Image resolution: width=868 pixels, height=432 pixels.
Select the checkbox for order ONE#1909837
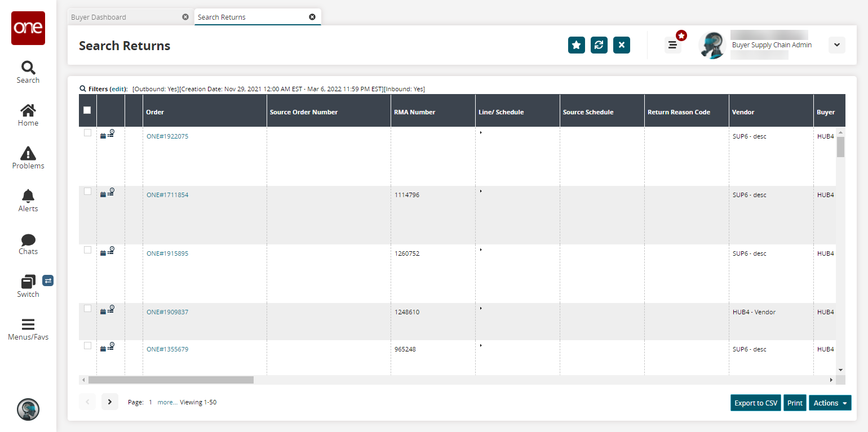[x=87, y=309]
